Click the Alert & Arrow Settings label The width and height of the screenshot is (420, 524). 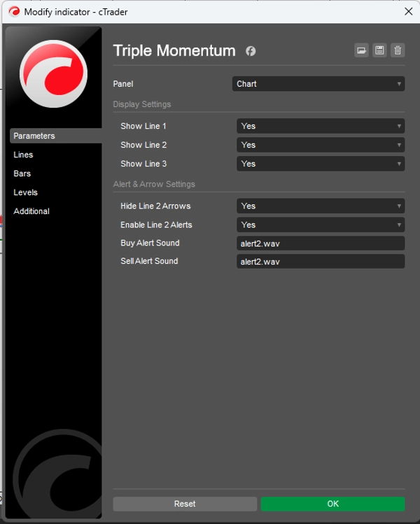pos(154,184)
